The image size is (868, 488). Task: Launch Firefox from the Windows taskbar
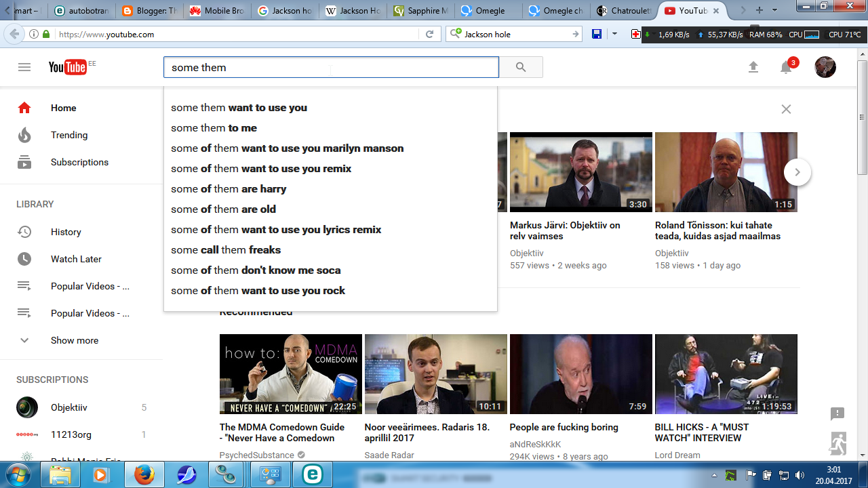pyautogui.click(x=144, y=475)
